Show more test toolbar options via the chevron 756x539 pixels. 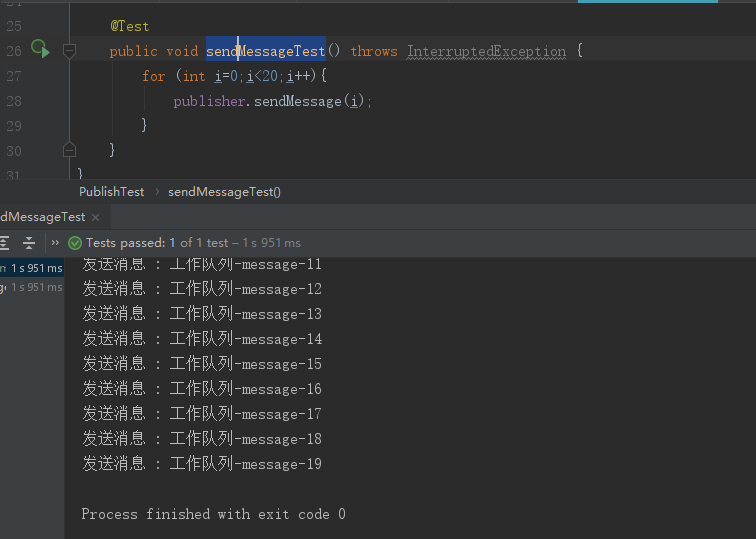(55, 243)
